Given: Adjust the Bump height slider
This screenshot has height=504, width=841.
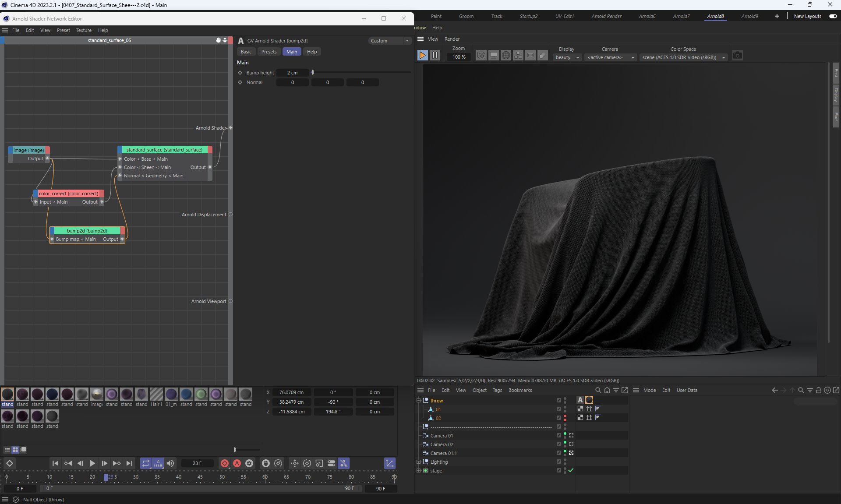Looking at the screenshot, I should (x=313, y=73).
